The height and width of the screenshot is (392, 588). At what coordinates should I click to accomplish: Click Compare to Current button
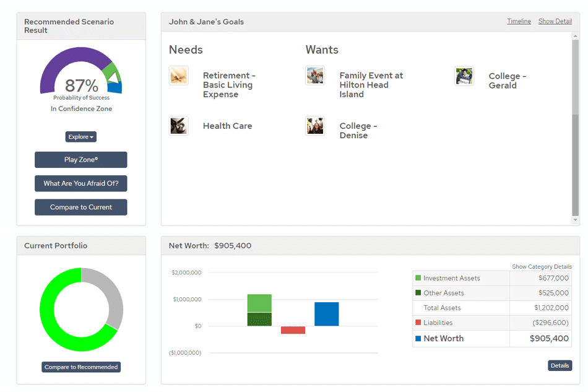81,207
